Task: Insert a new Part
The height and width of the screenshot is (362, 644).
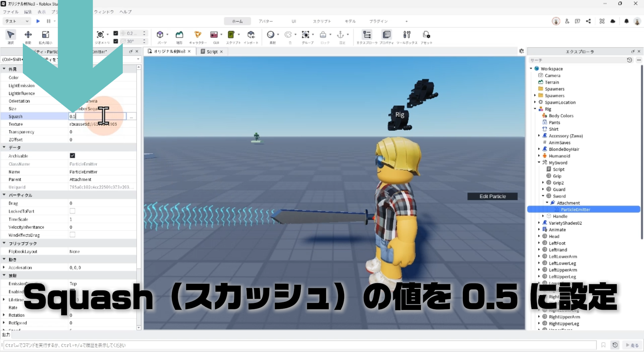Action: (160, 35)
